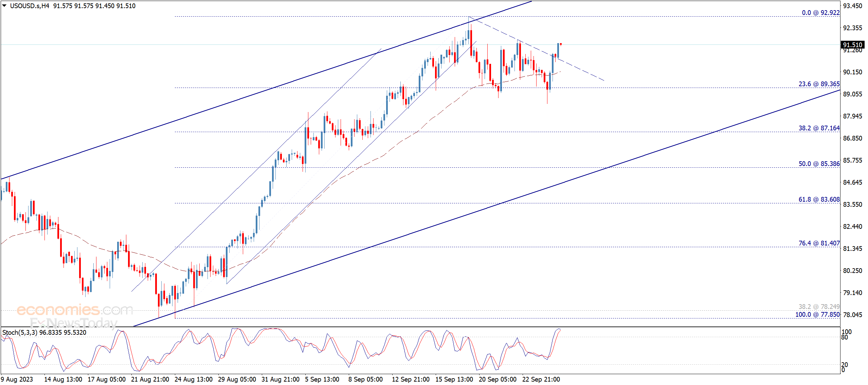The width and height of the screenshot is (868, 385).
Task: Select the USOUSD.s,H4 symbol title
Action: click(30, 6)
